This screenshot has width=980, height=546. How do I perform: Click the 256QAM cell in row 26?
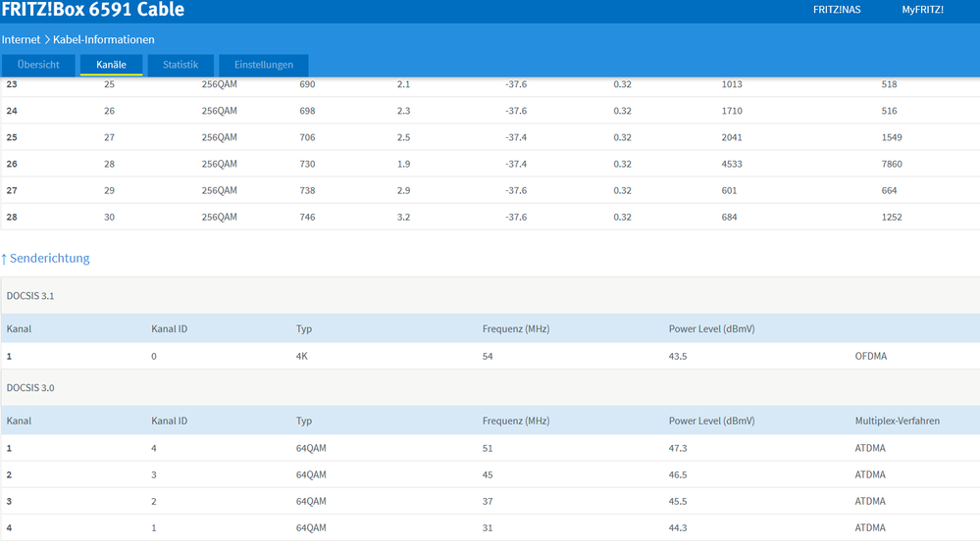coord(220,164)
